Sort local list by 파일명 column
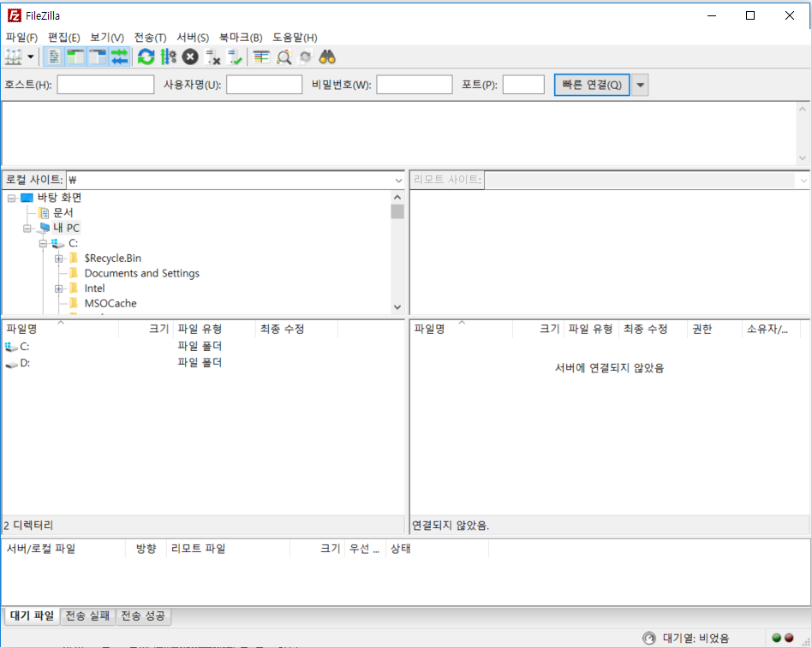Image resolution: width=812 pixels, height=648 pixels. pyautogui.click(x=61, y=330)
